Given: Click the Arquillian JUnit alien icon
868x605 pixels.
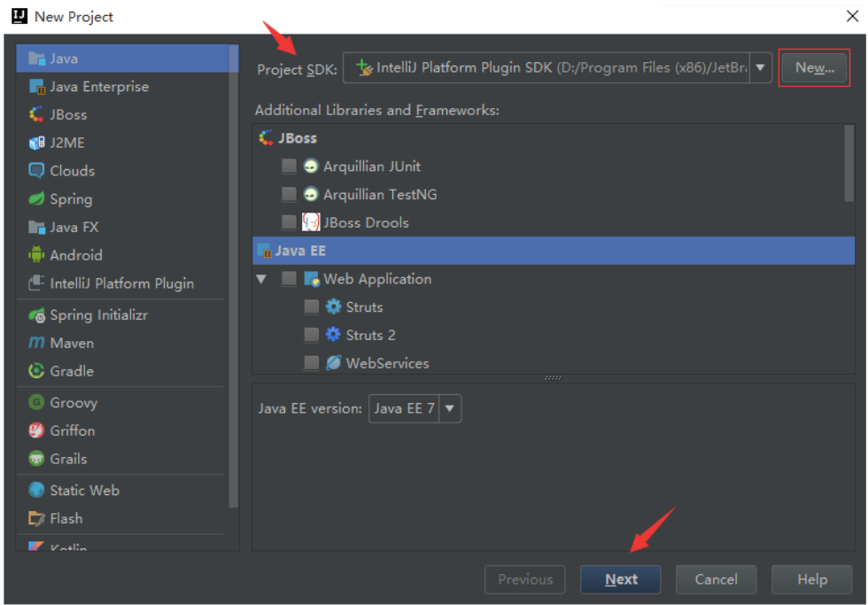Looking at the screenshot, I should [311, 166].
